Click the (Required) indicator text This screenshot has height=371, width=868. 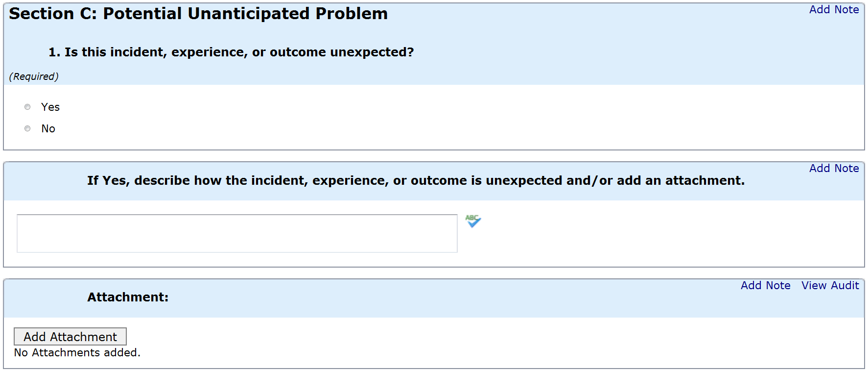pos(34,76)
